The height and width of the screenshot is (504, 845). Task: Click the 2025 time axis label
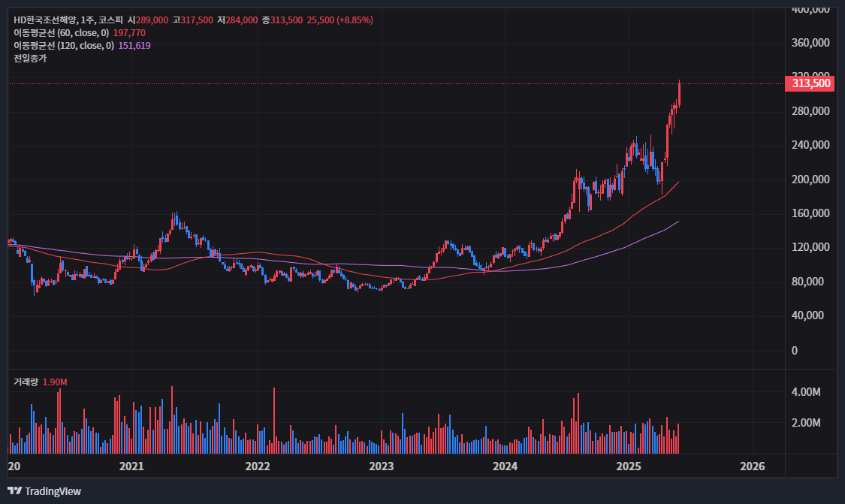coord(629,466)
